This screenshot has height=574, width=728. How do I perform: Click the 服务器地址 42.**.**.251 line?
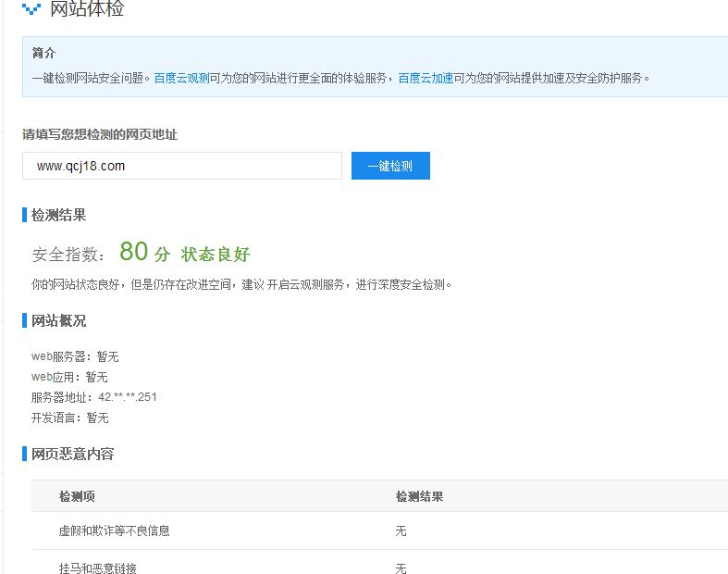point(94,397)
